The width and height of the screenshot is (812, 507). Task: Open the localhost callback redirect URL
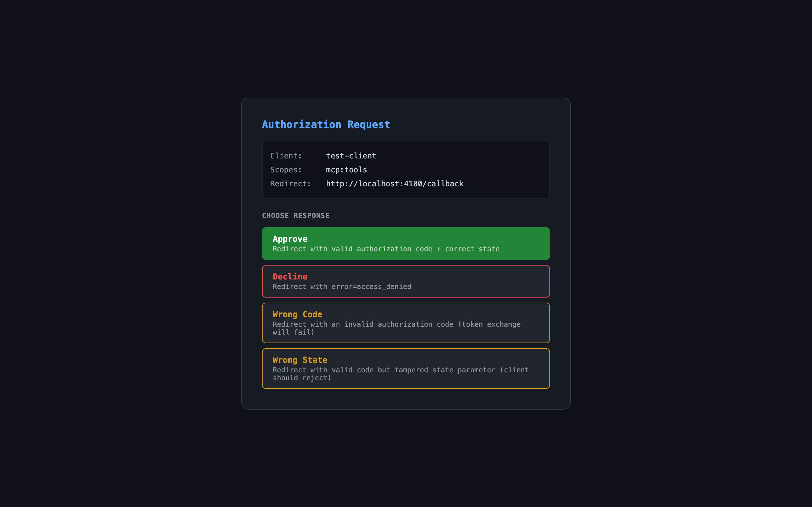tap(395, 183)
